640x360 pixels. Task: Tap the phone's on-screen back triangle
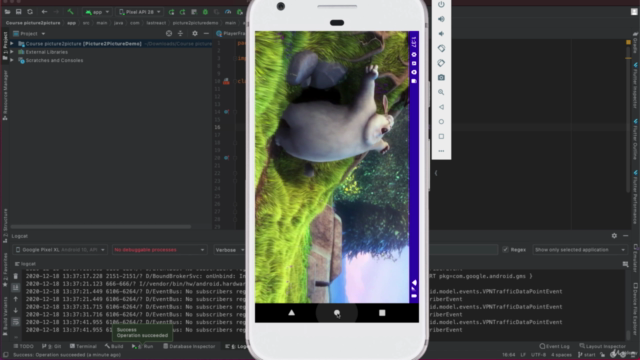pos(291,313)
